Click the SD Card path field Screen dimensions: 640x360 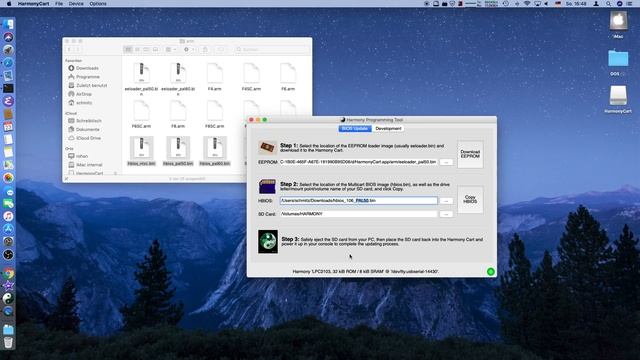pos(358,214)
